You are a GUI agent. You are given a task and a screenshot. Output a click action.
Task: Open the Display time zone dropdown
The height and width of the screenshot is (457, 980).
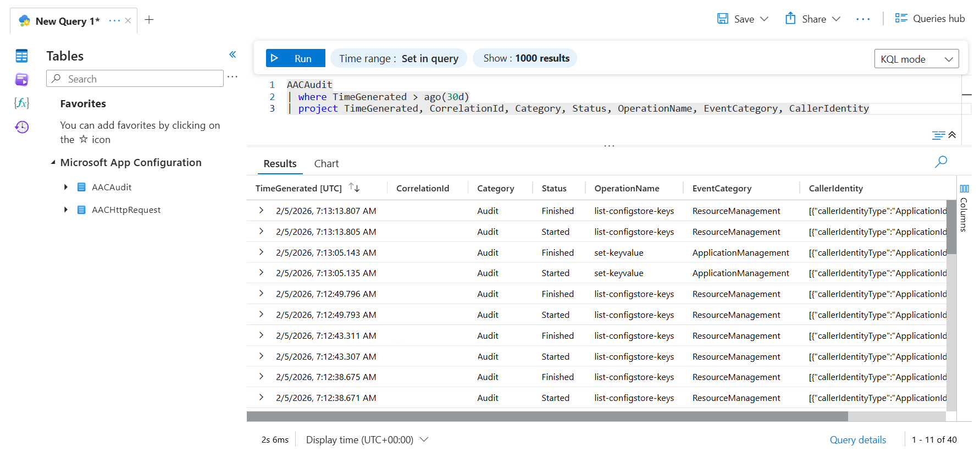pos(367,440)
